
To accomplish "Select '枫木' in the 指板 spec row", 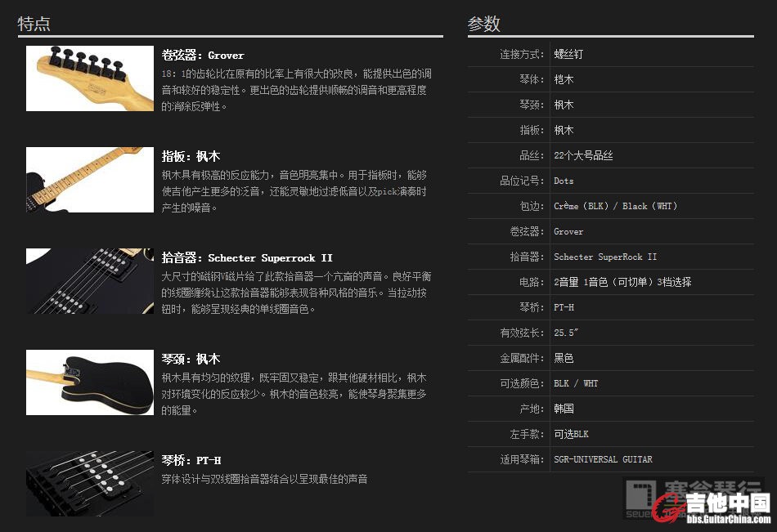I will 564,130.
